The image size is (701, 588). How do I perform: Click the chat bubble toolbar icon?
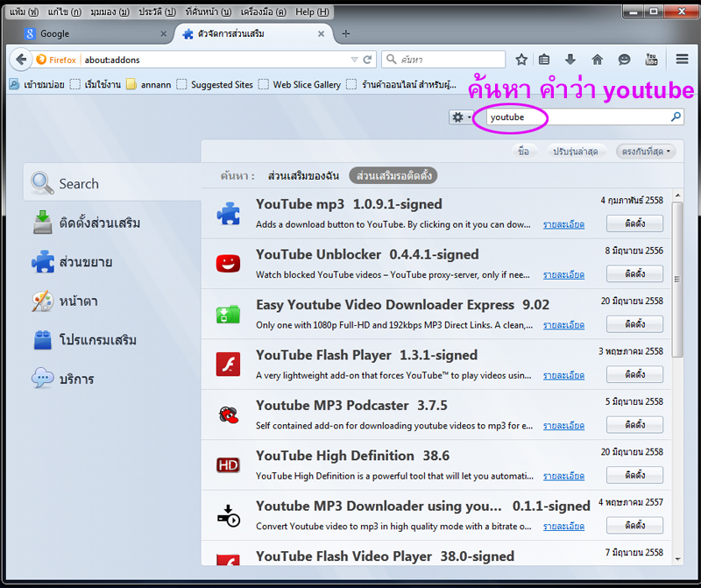[x=624, y=60]
